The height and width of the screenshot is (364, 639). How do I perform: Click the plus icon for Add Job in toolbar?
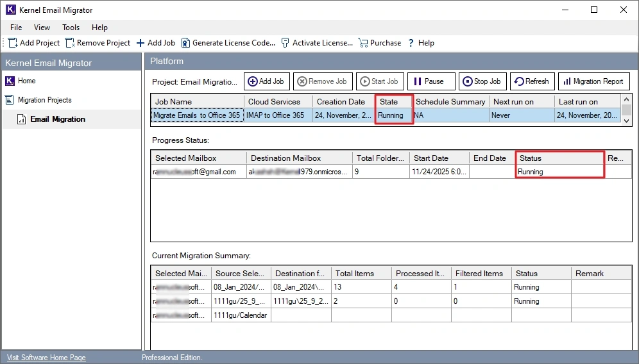141,43
